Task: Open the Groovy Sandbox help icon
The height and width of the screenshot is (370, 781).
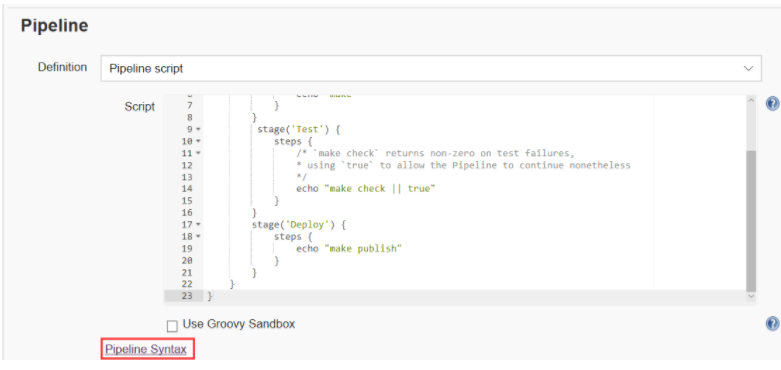Action: coord(772,324)
